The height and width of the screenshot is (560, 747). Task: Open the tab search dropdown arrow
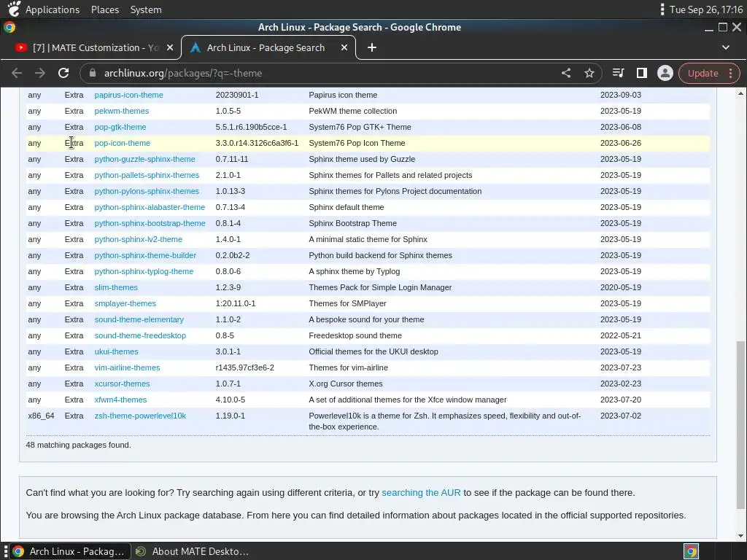click(x=726, y=47)
